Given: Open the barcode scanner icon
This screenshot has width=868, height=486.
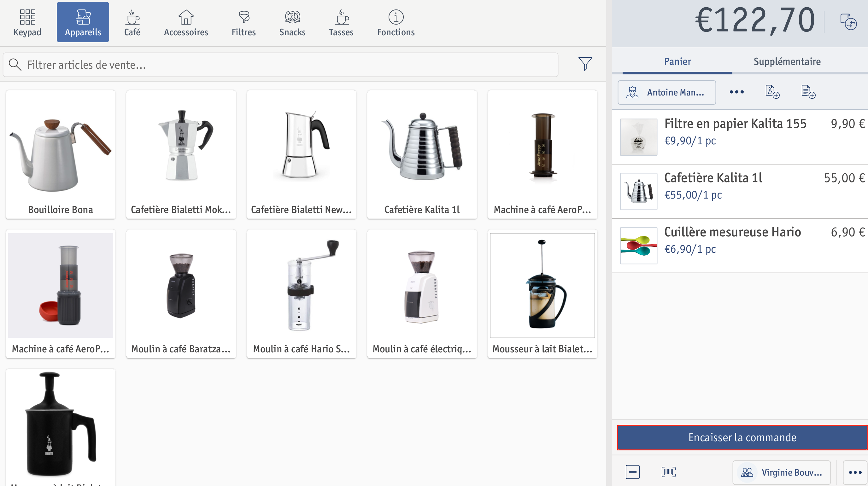Looking at the screenshot, I should (669, 472).
